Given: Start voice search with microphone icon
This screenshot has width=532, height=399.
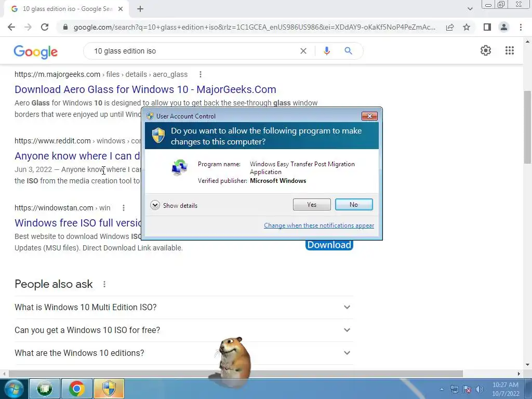Looking at the screenshot, I should click(x=326, y=51).
